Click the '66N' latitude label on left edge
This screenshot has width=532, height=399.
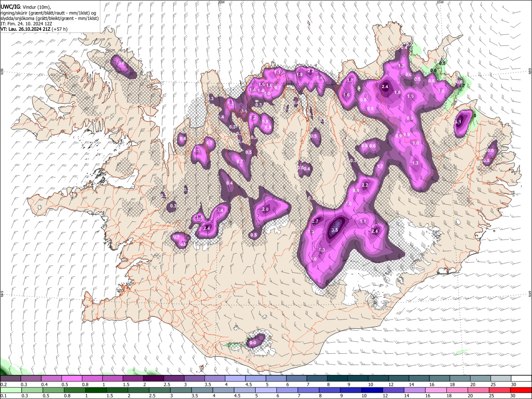click(2, 71)
